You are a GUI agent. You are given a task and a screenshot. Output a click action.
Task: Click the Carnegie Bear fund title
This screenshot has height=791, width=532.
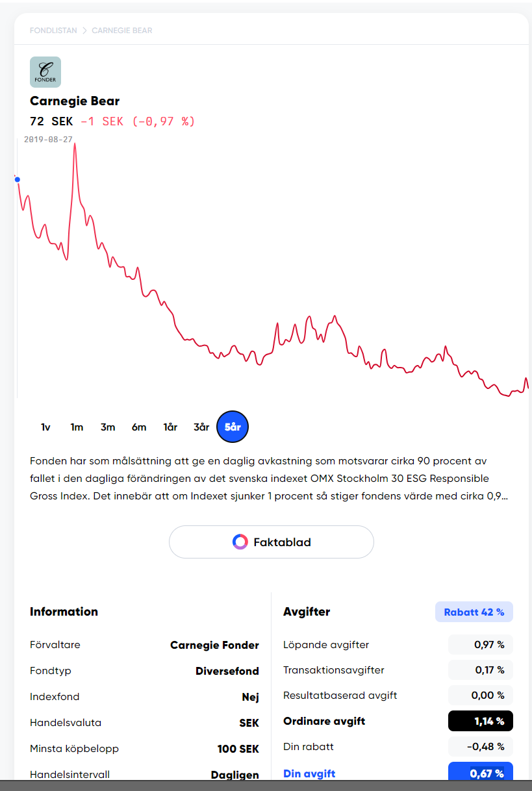tap(75, 101)
